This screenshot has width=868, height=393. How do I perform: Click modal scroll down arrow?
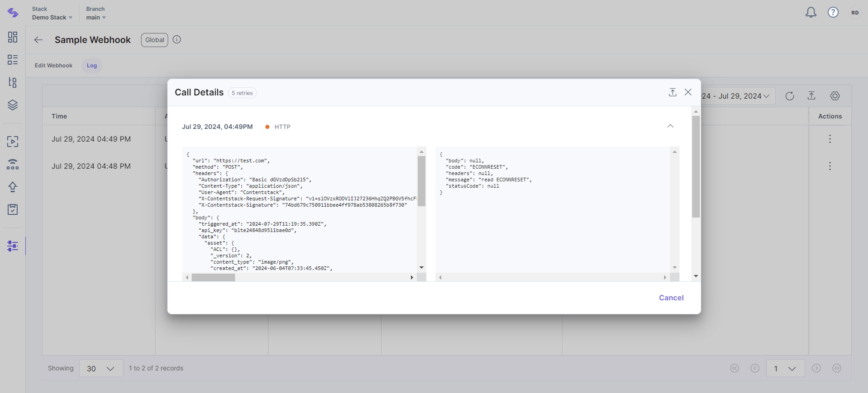(x=696, y=276)
